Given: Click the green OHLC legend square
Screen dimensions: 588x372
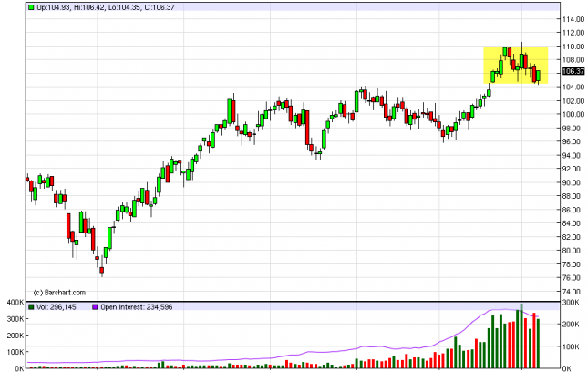Looking at the screenshot, I should (x=31, y=7).
